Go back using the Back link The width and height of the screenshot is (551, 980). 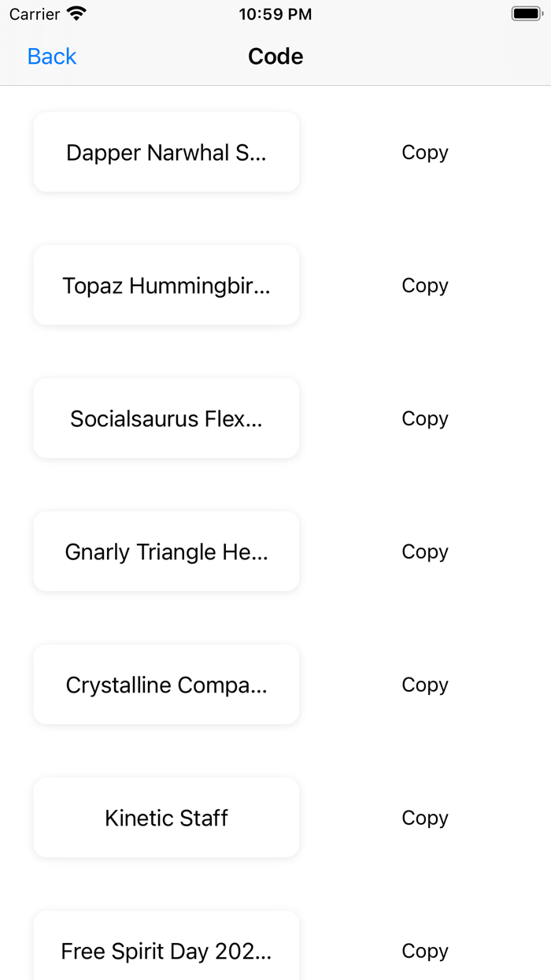click(51, 56)
